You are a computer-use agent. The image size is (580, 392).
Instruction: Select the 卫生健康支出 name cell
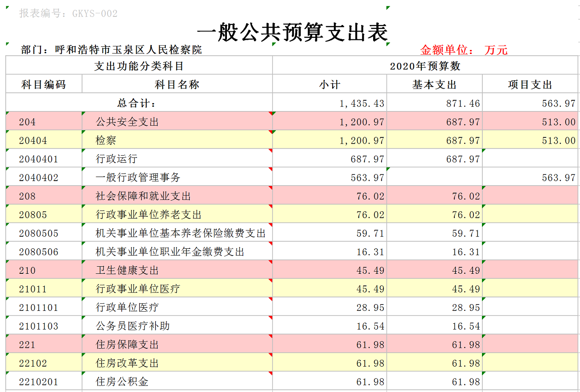tap(177, 270)
